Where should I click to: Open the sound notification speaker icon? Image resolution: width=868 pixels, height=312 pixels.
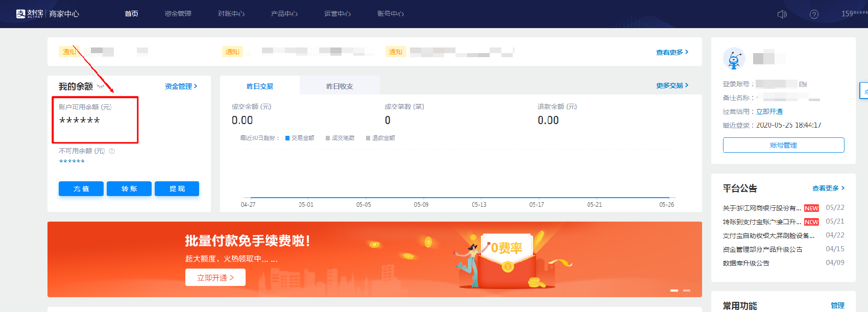click(782, 14)
